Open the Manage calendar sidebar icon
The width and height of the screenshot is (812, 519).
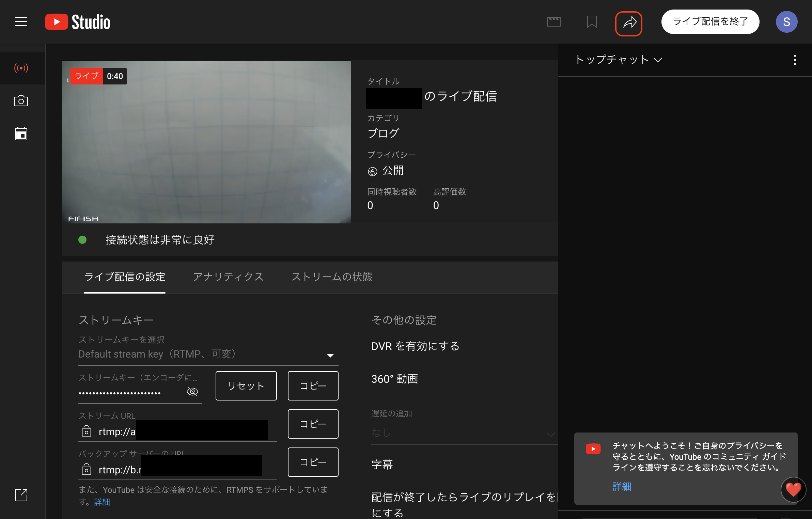[21, 134]
